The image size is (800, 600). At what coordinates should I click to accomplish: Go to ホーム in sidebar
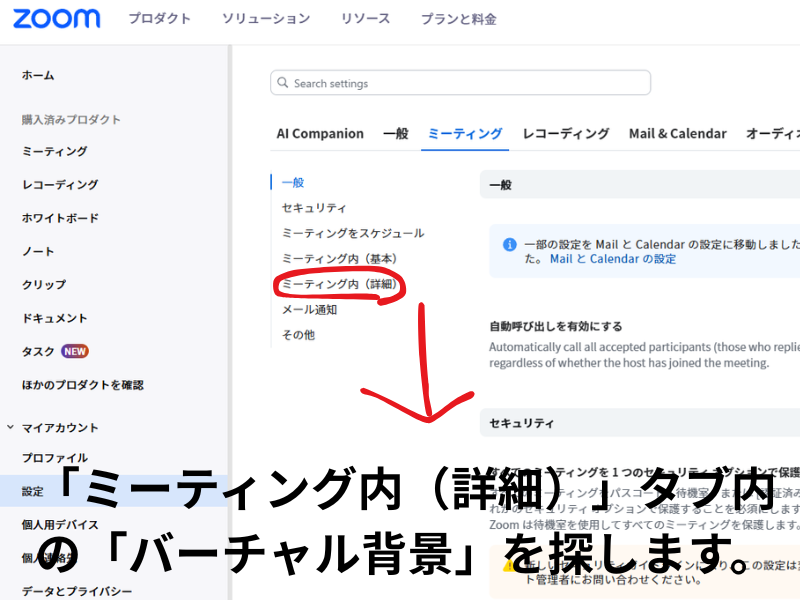(x=38, y=76)
